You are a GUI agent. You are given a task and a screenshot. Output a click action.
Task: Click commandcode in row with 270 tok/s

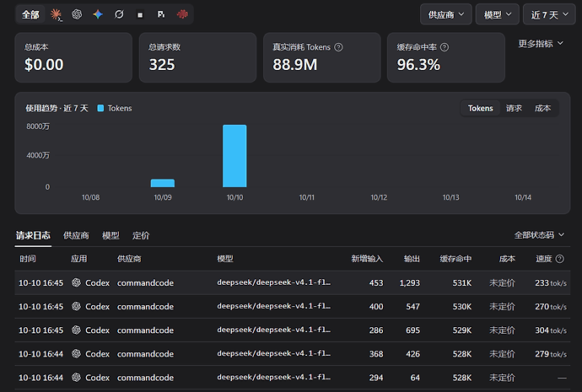pyautogui.click(x=145, y=307)
